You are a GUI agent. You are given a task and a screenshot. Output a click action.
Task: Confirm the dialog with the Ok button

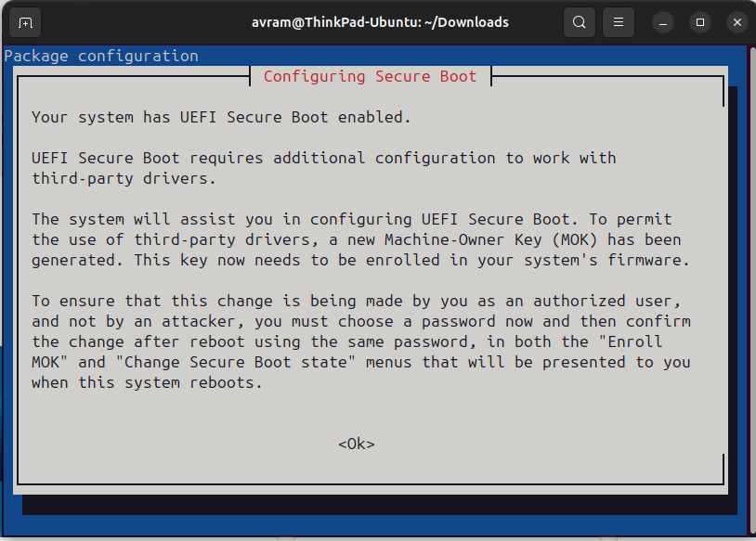pos(357,444)
